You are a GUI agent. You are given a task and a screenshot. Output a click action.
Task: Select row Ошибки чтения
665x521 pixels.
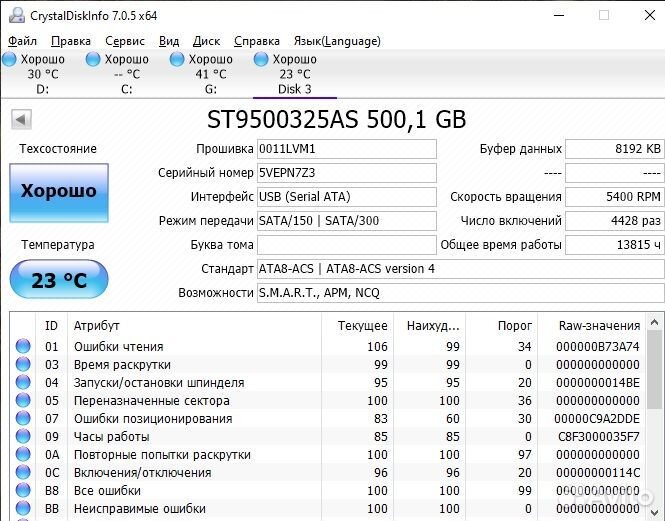[328, 347]
